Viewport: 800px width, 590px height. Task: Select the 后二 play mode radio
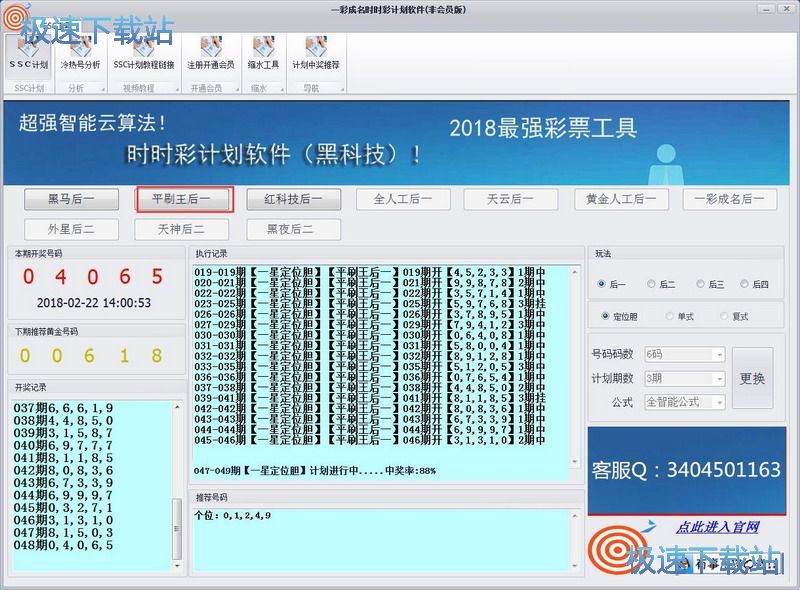652,284
